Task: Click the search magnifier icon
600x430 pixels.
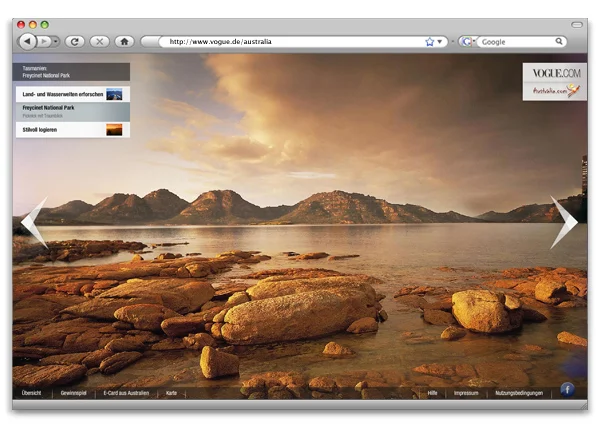Action: tap(559, 42)
